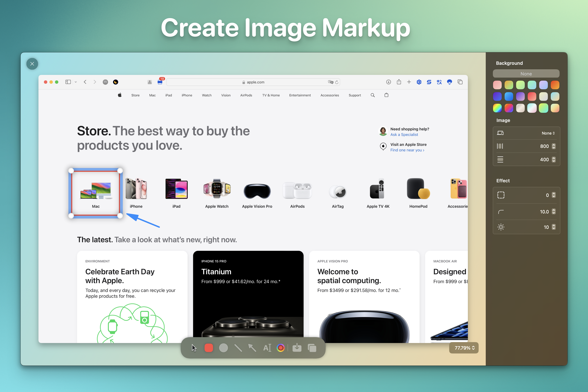
Task: Click the blue S extension icon
Action: (429, 82)
